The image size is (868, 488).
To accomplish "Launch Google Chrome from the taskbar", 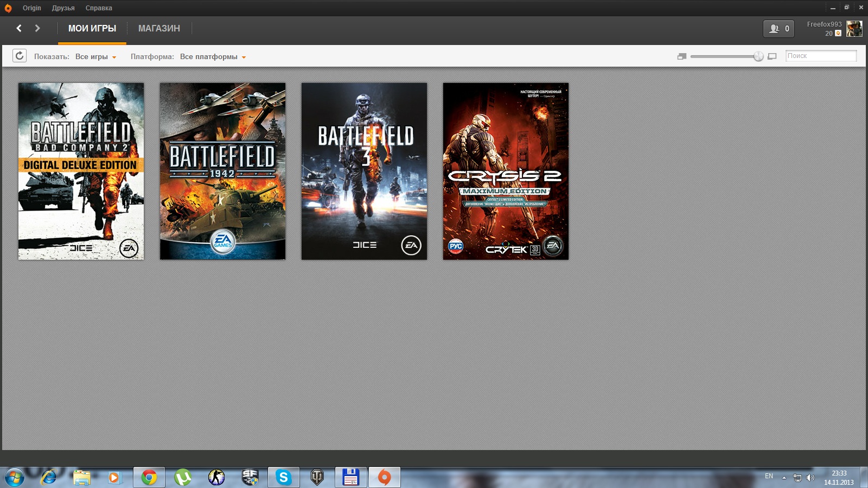I will click(149, 477).
